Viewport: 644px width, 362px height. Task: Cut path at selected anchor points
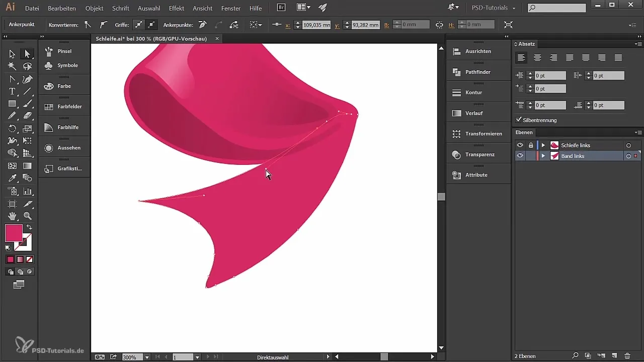coord(234,24)
